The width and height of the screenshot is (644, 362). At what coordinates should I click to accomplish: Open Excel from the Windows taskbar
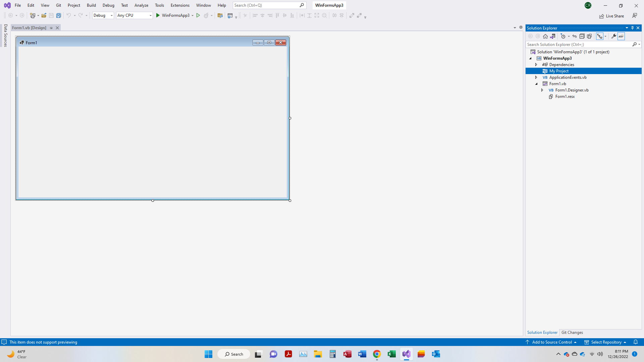[x=391, y=354]
